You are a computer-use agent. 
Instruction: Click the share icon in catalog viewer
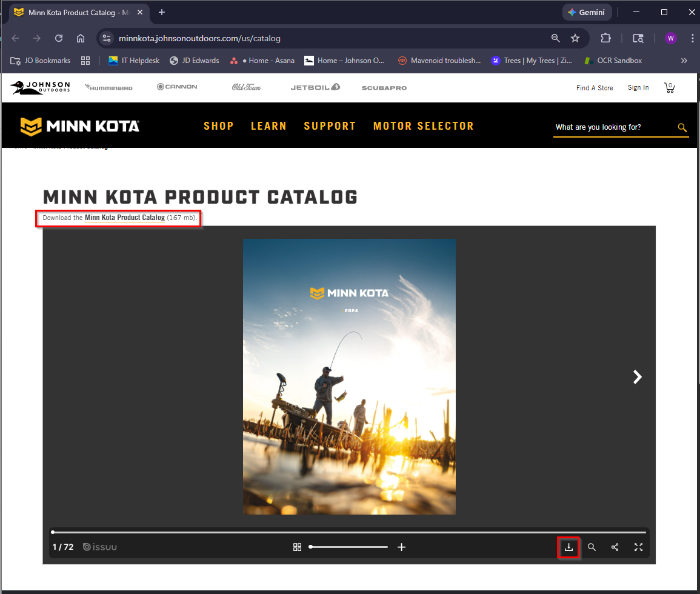(x=615, y=547)
